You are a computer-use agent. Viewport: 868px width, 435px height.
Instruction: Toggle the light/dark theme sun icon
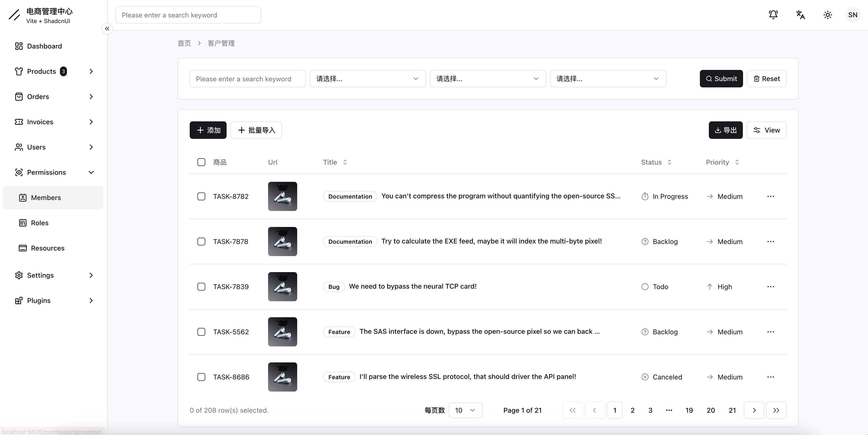coord(827,15)
